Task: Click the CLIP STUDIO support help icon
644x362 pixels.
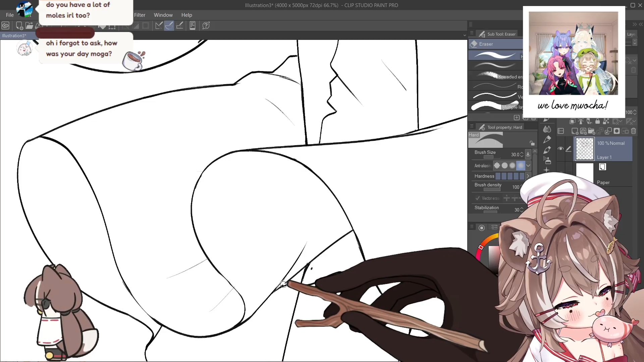Action: [x=206, y=25]
